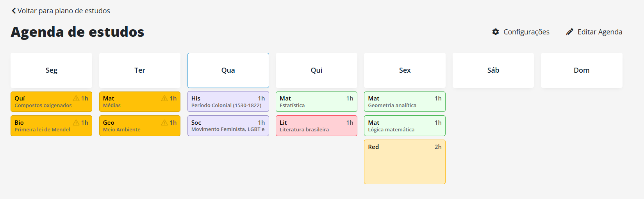Open the Mat Lógica matemática card

coord(405,125)
